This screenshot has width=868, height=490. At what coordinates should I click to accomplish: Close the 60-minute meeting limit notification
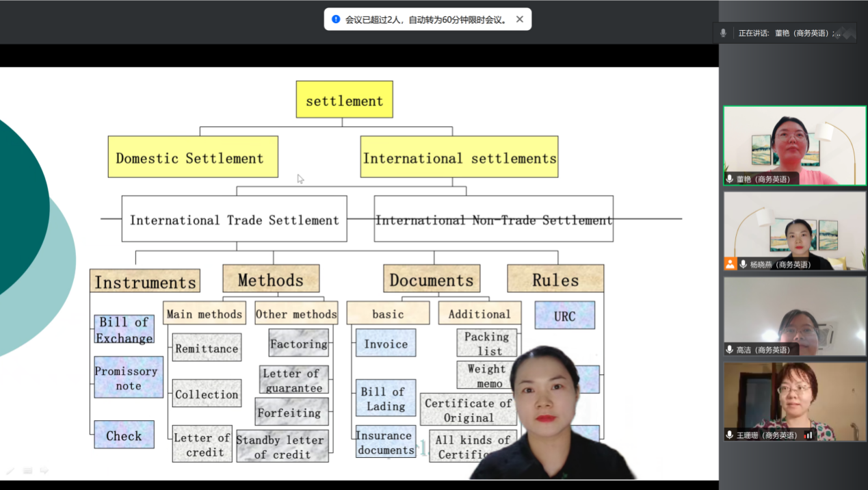click(519, 19)
